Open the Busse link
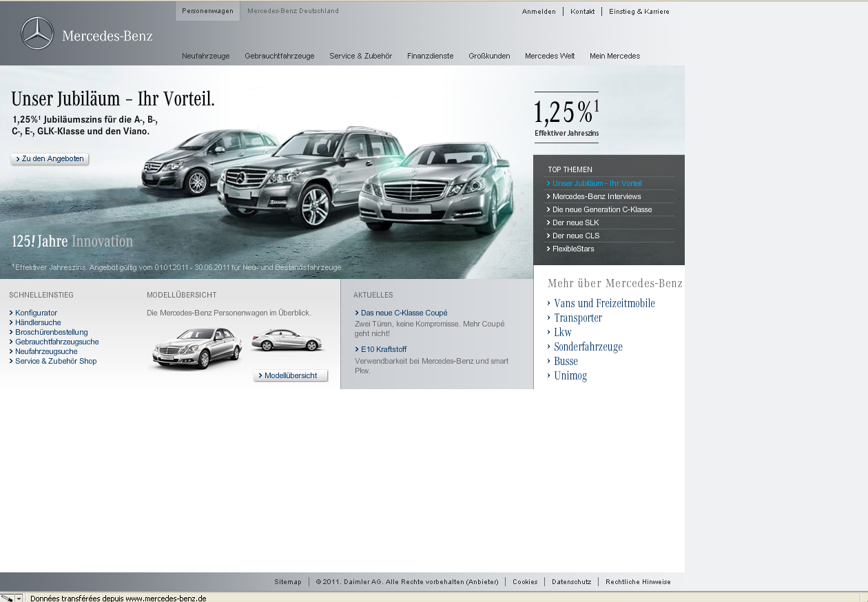Viewport: 868px width, 602px height. click(x=562, y=361)
